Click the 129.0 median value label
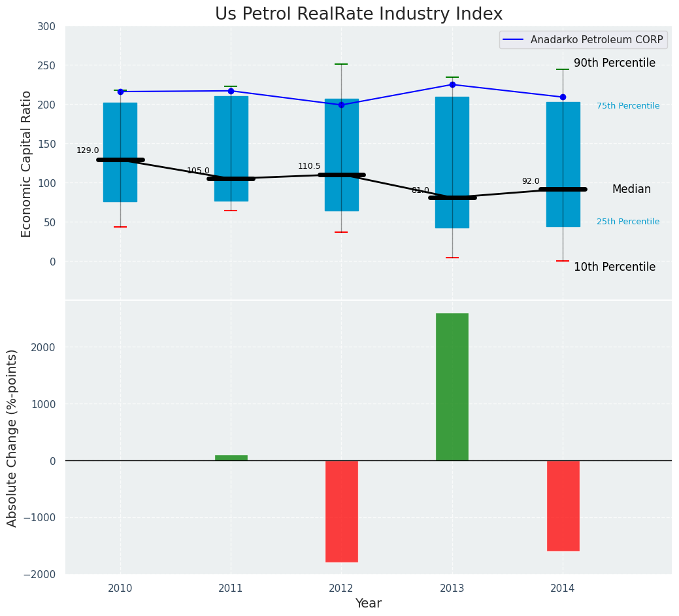 (88, 150)
